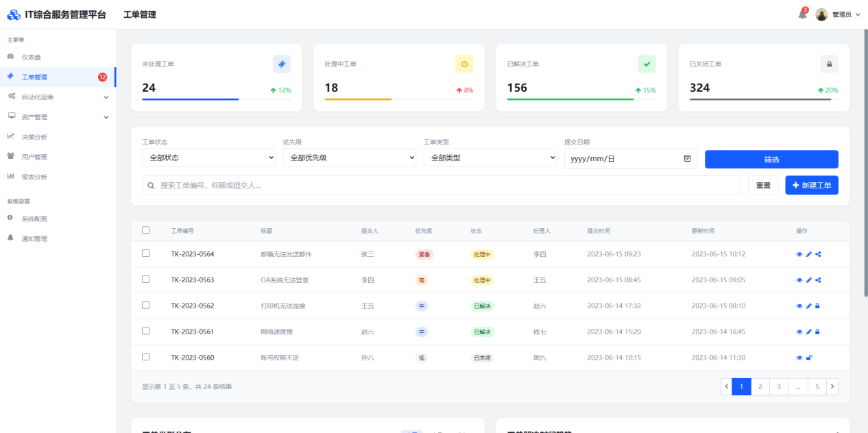The width and height of the screenshot is (868, 433).
Task: Open calendar picker in 提交日期 field
Action: point(687,158)
